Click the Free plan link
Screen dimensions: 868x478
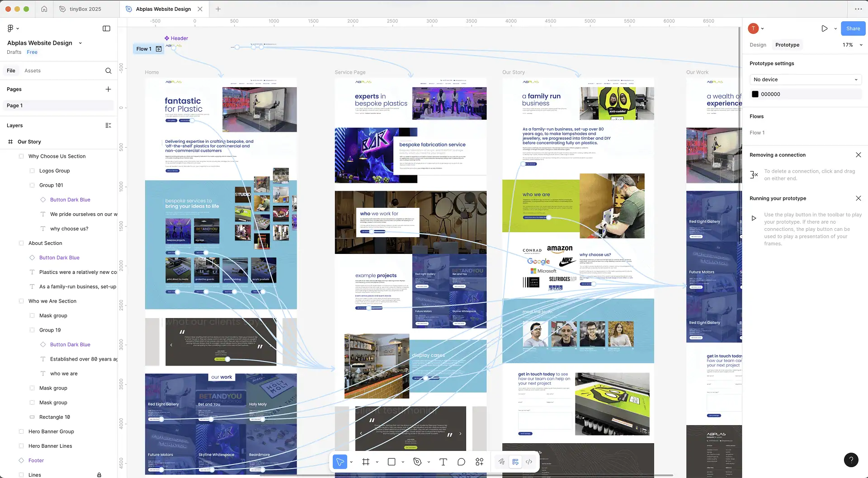tap(32, 52)
